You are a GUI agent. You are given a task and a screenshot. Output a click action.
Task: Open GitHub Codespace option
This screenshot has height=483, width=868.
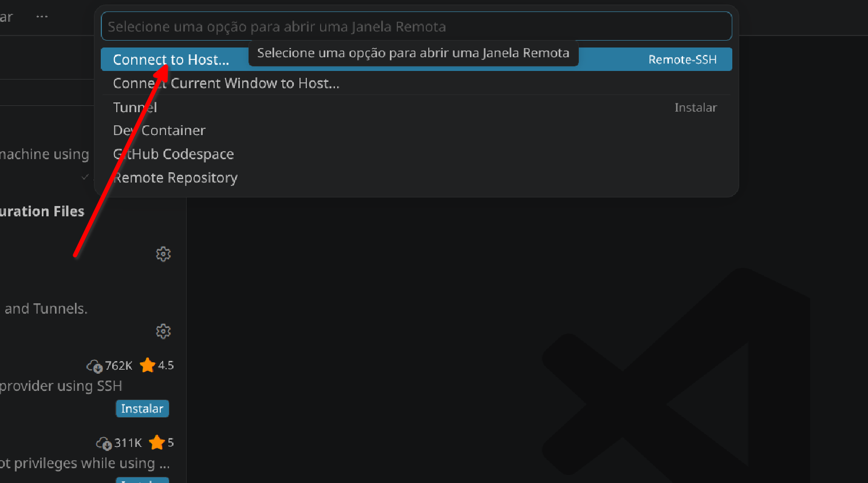point(416,154)
